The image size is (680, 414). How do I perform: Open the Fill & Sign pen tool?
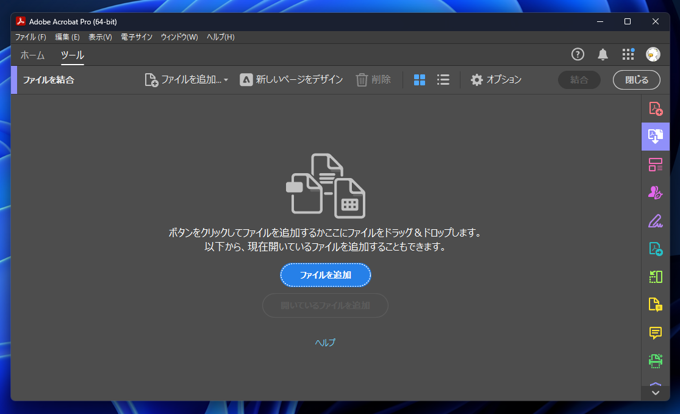click(655, 221)
